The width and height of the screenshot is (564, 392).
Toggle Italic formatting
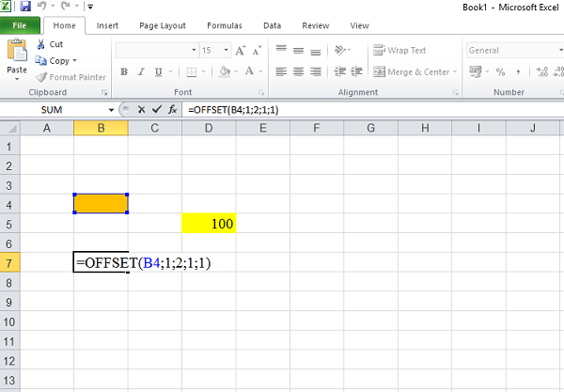click(x=141, y=72)
